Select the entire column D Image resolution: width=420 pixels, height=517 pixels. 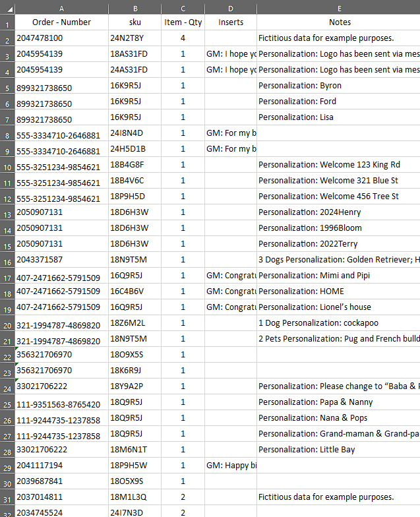(x=231, y=7)
